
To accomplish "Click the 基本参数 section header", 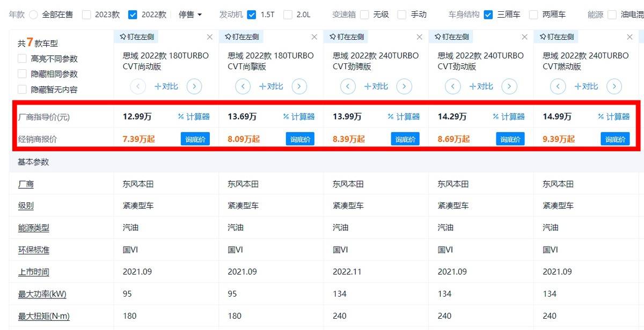I will click(x=34, y=162).
